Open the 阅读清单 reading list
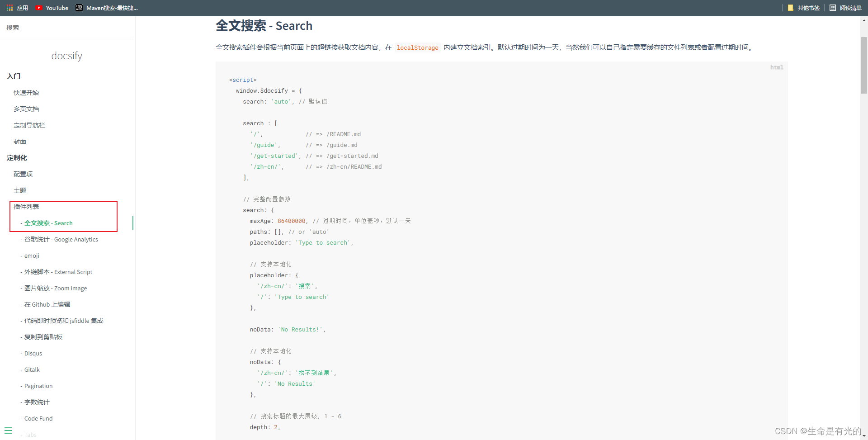The height and width of the screenshot is (440, 868). click(x=846, y=8)
